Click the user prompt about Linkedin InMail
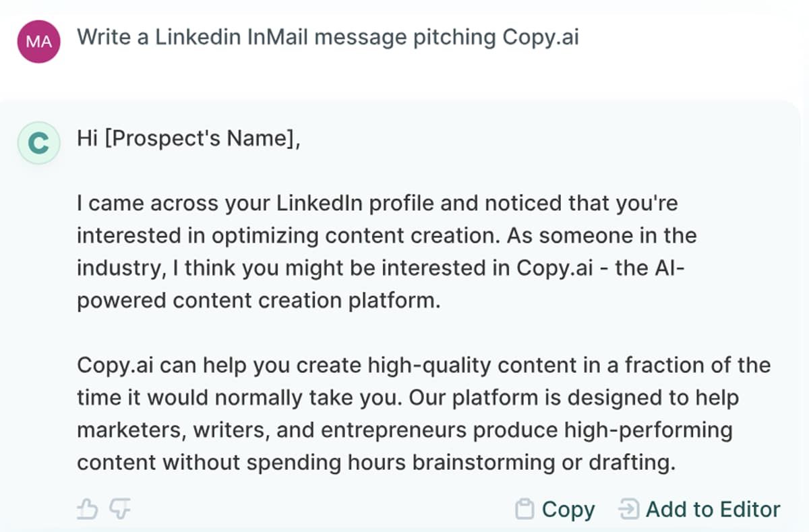Image resolution: width=809 pixels, height=532 pixels. 328,36
